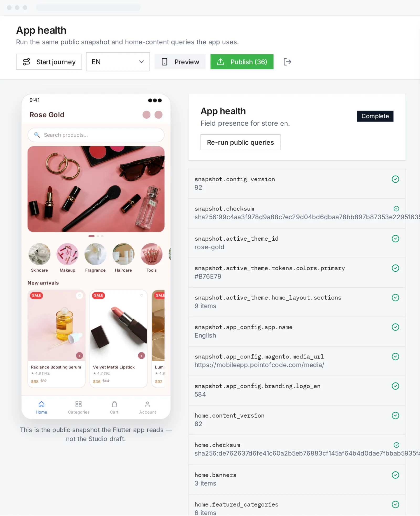Click the check icon for snapshot.active_theme_id
420x516 pixels.
pyautogui.click(x=395, y=239)
